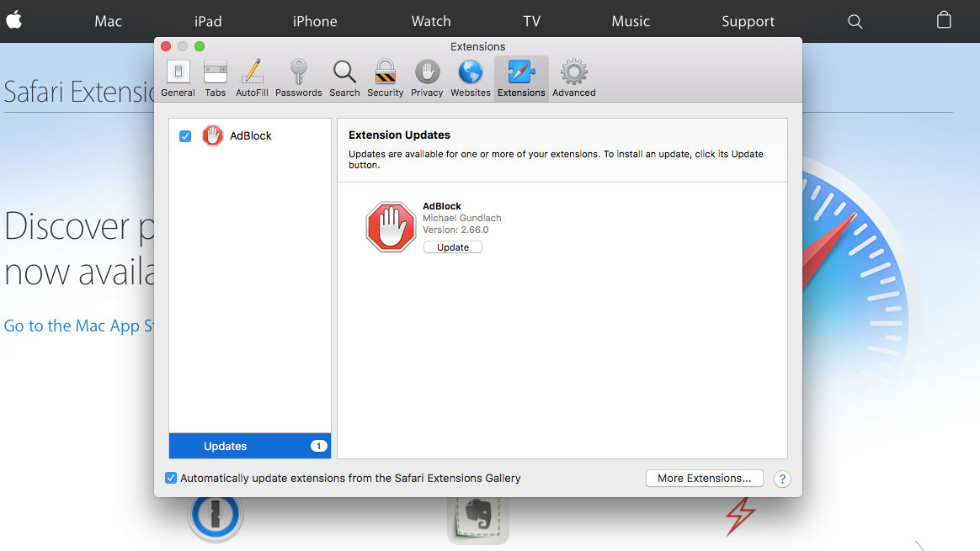Click the large AdBlock stop-hand icon
This screenshot has height=551, width=980.
tap(391, 227)
